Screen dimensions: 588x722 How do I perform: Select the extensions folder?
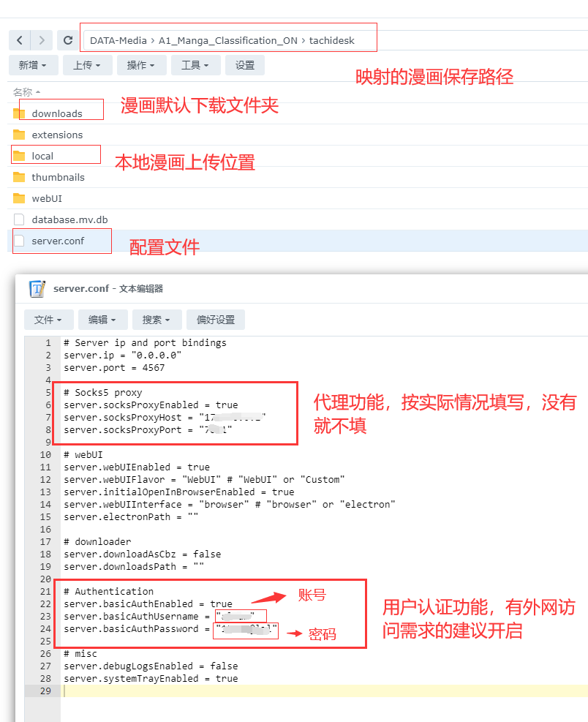tap(57, 135)
